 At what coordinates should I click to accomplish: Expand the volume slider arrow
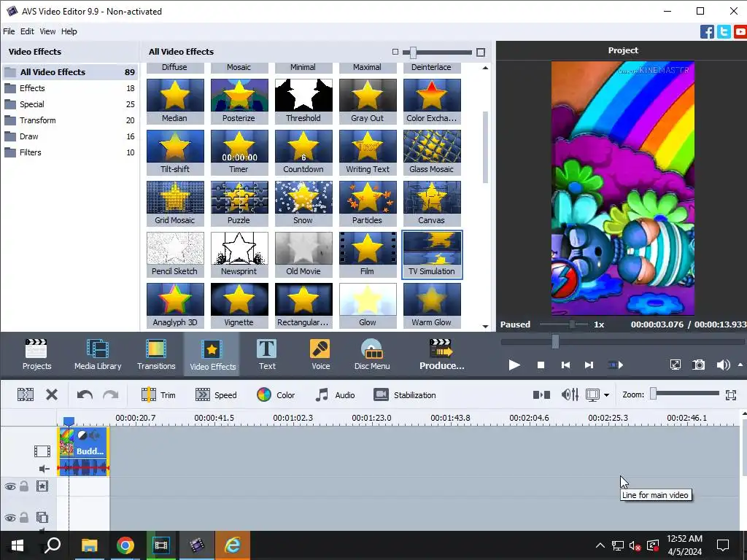point(740,365)
